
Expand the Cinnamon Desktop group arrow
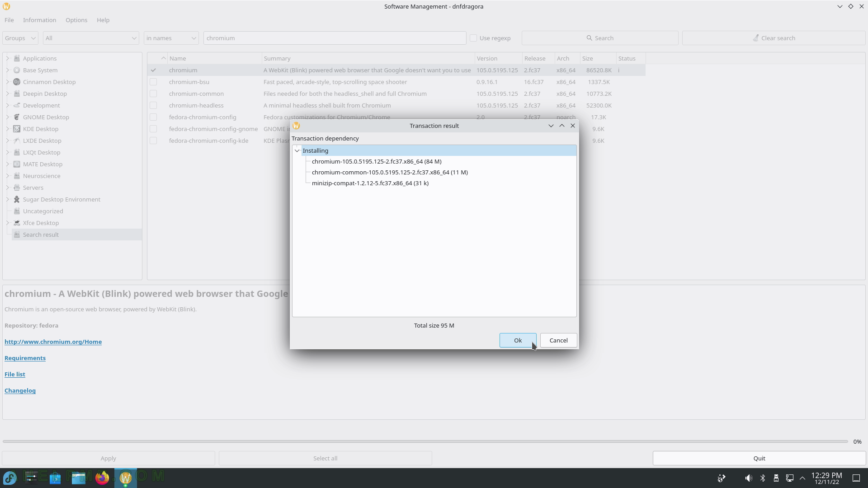coord(7,82)
